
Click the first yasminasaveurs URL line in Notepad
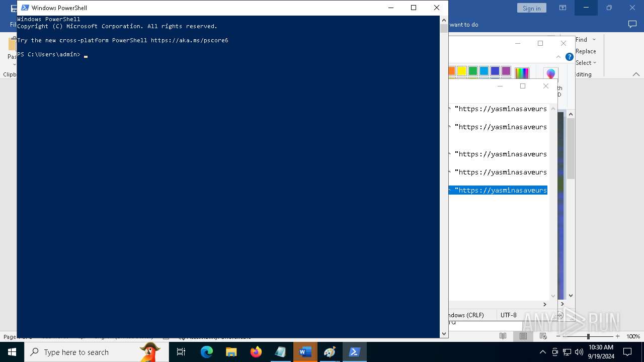click(x=498, y=109)
